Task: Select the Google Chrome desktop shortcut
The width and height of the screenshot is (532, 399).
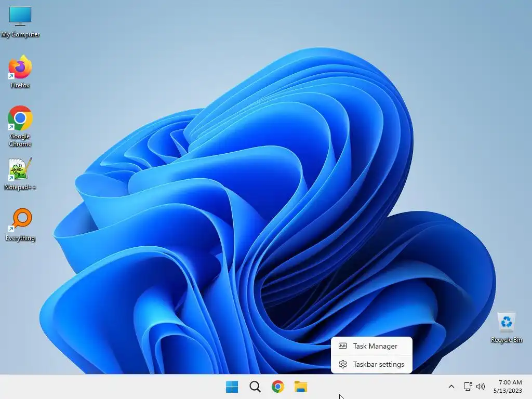Action: (20, 126)
